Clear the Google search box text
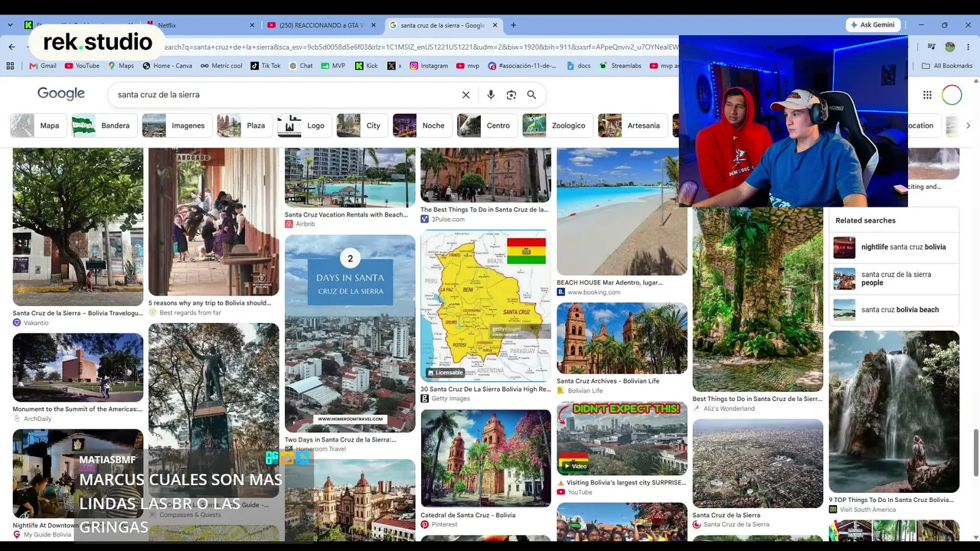Viewport: 980px width, 551px height. 465,95
